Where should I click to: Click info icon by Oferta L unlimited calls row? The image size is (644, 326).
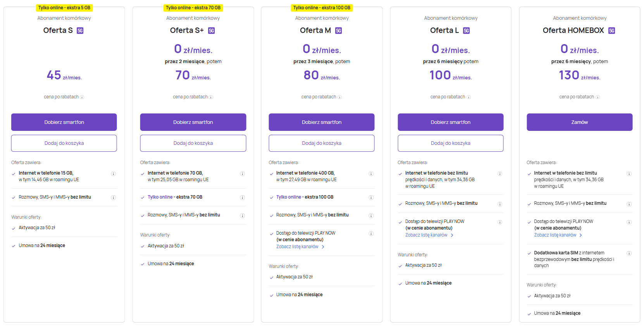point(500,204)
